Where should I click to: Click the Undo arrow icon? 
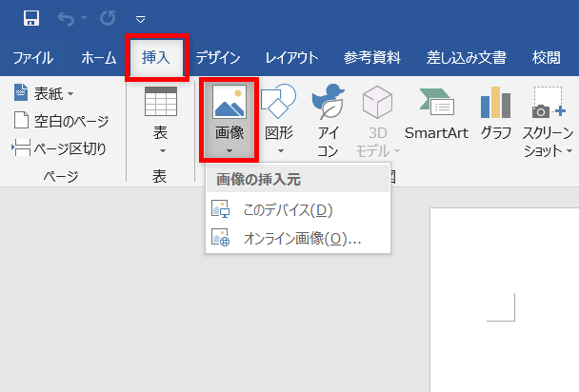pyautogui.click(x=67, y=18)
